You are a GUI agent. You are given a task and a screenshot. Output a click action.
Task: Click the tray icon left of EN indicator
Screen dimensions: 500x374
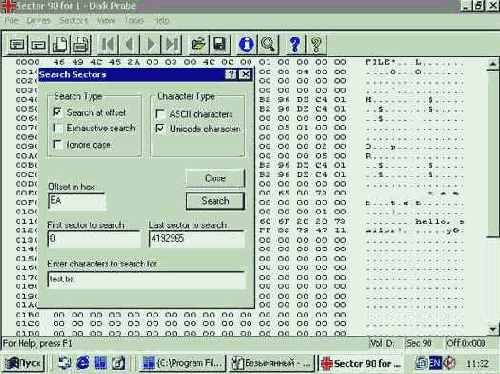(x=422, y=363)
